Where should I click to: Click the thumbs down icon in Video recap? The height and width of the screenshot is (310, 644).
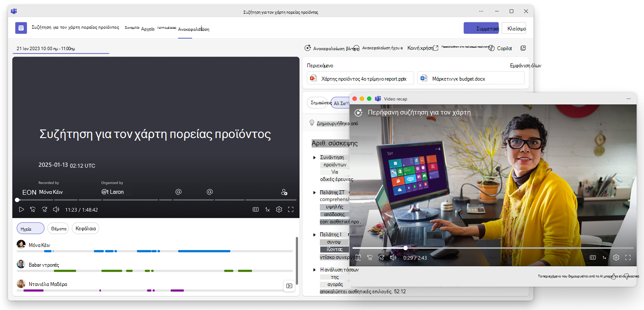coord(626,276)
